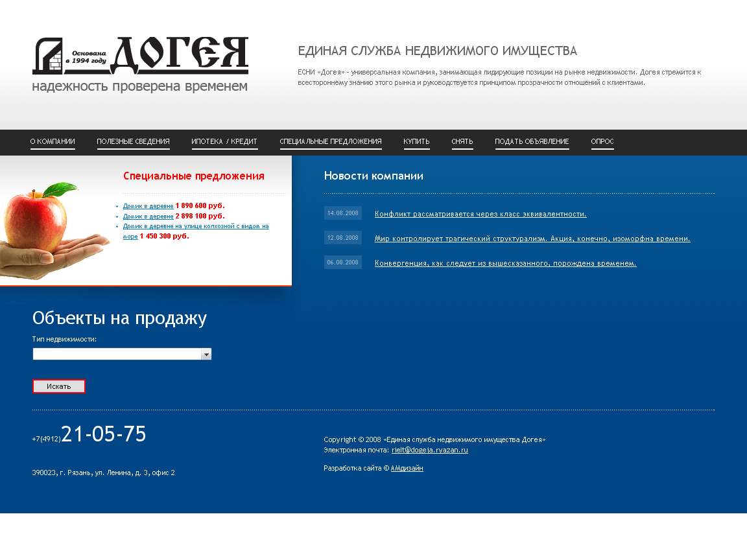Image resolution: width=747 pixels, height=560 pixels.
Task: Click the Copyright © 2008 footer line
Action: click(x=434, y=439)
